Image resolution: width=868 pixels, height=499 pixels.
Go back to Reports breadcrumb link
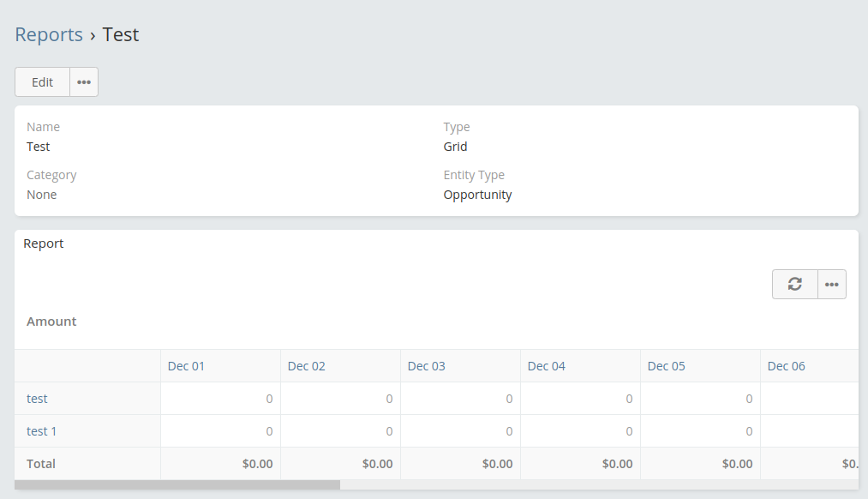(49, 34)
